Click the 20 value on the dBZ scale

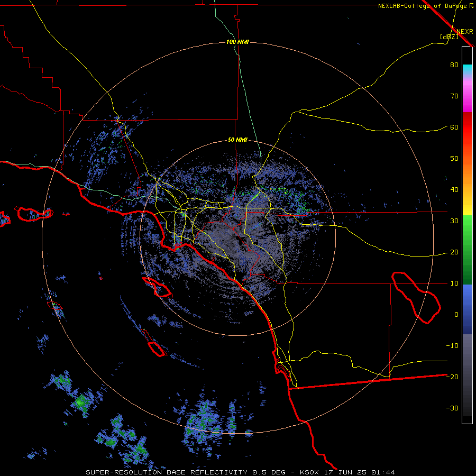[x=454, y=252]
